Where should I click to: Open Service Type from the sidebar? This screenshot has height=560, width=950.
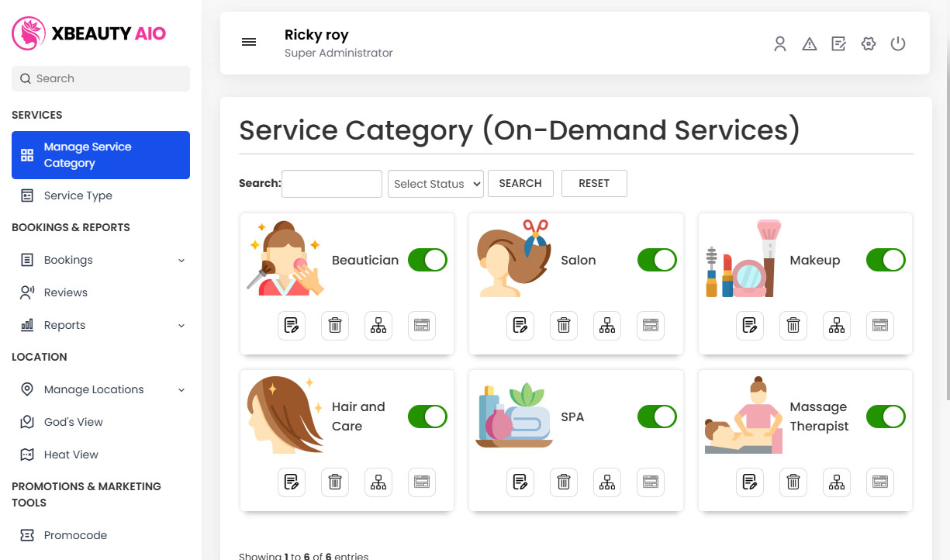click(78, 195)
